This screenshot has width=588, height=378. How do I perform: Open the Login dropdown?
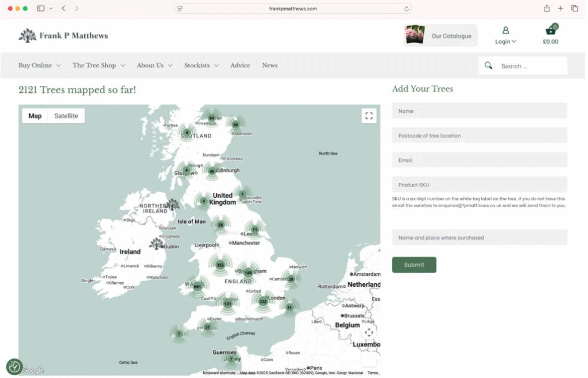[505, 41]
